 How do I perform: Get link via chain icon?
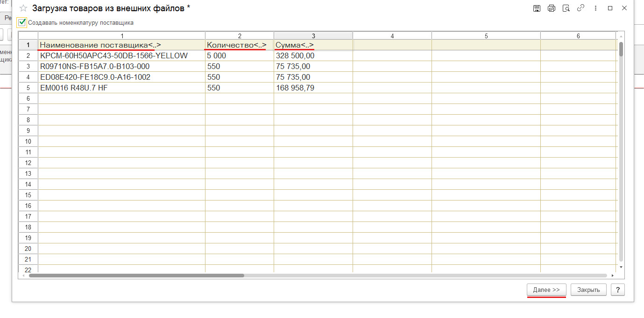click(x=580, y=8)
